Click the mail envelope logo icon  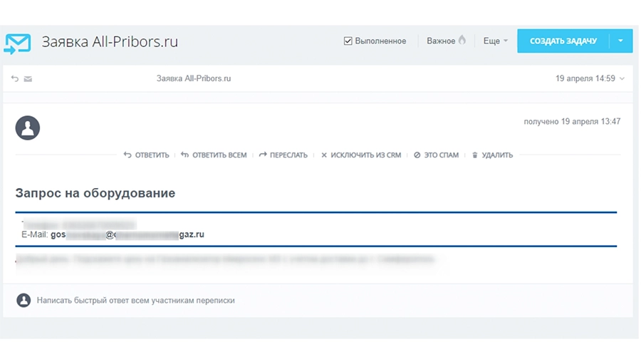click(17, 42)
